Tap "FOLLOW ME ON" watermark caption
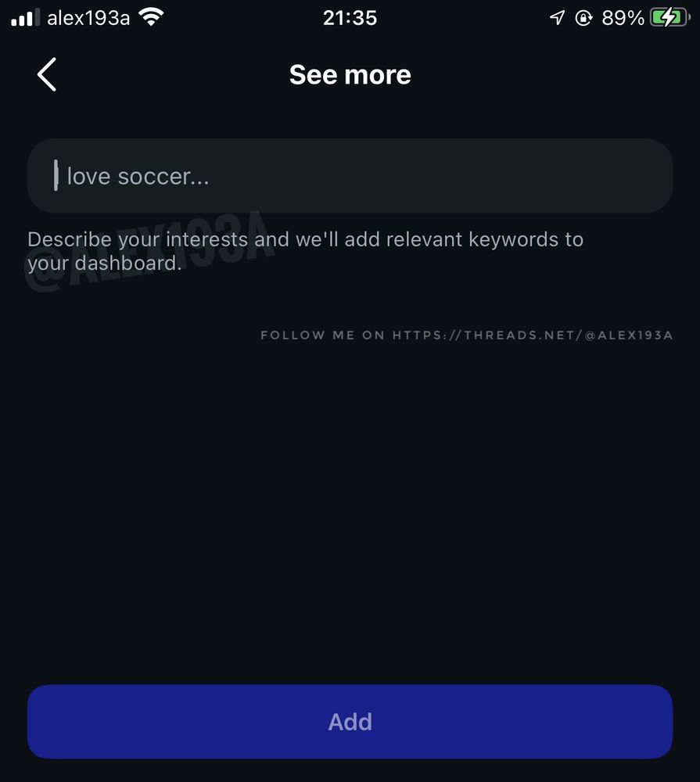This screenshot has height=782, width=700. pyautogui.click(x=323, y=335)
